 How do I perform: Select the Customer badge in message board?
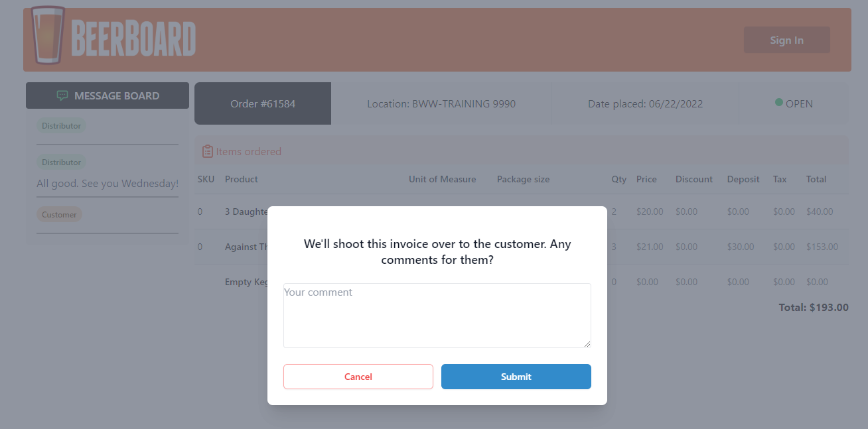pos(59,214)
